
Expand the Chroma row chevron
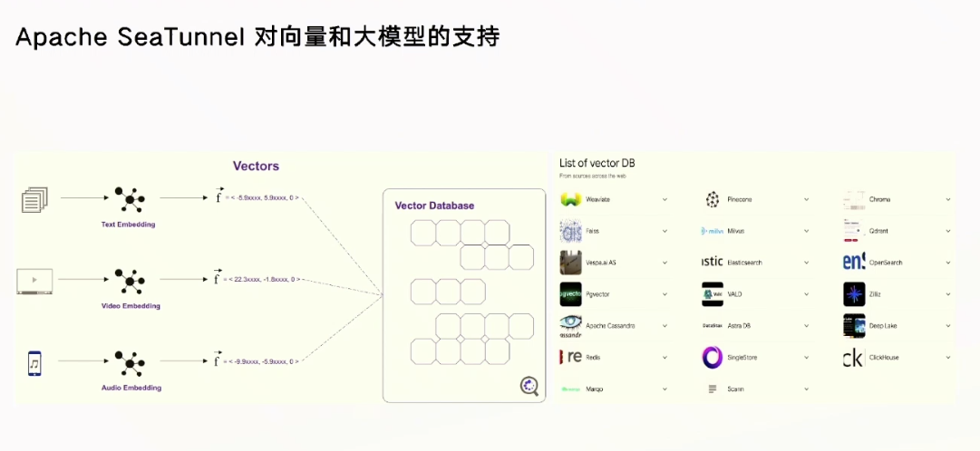948,200
